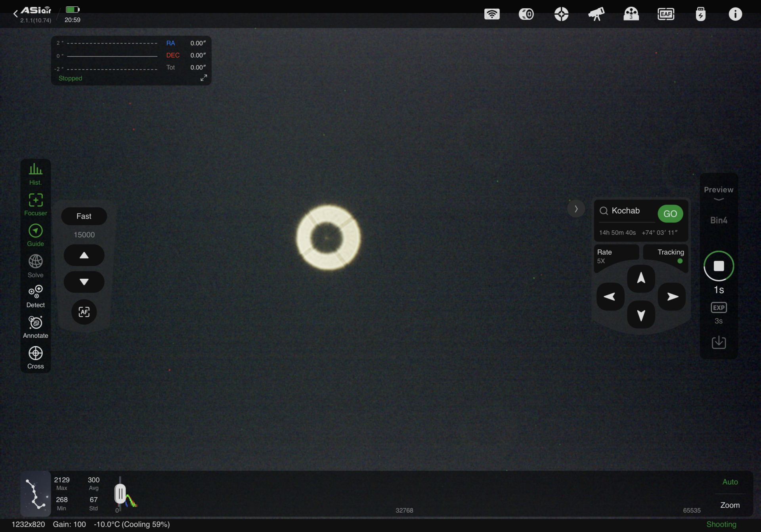
Task: Open telescope mount settings icon
Action: click(596, 14)
